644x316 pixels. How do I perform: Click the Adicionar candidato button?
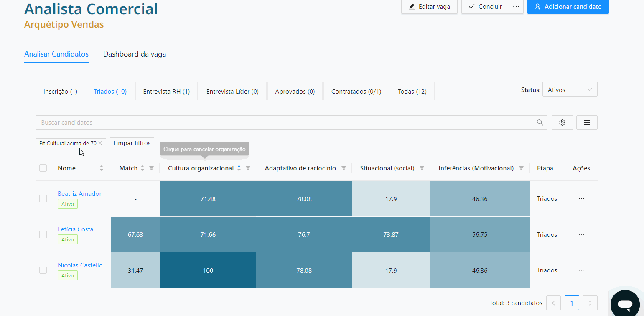[x=568, y=7]
